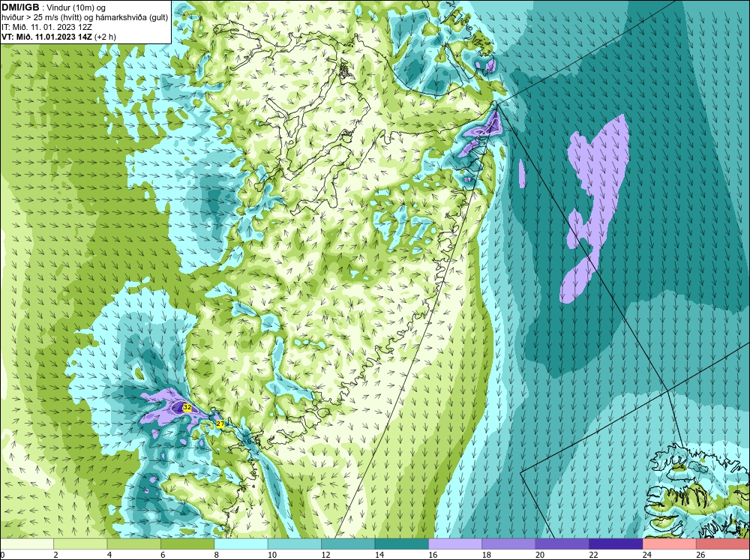
Task: Pick the legend swatch between 0 and 2
Action: point(27,544)
